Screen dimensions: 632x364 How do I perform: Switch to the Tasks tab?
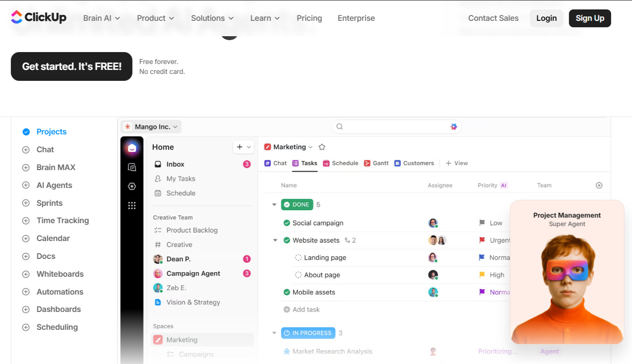pyautogui.click(x=305, y=163)
